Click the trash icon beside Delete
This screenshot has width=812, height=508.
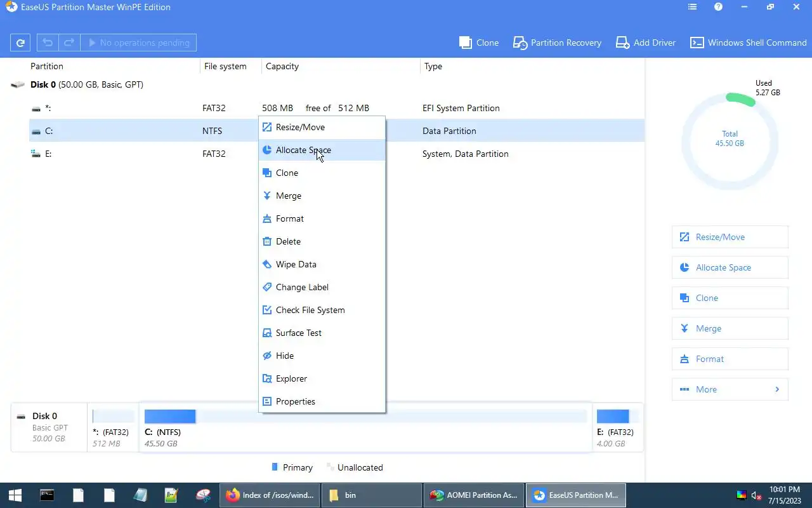coord(267,241)
